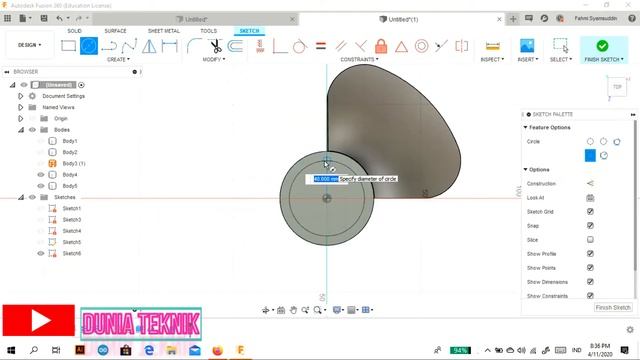This screenshot has height=360, width=640.
Task: Apply the Midpoint triangle constraint
Action: click(x=401, y=47)
